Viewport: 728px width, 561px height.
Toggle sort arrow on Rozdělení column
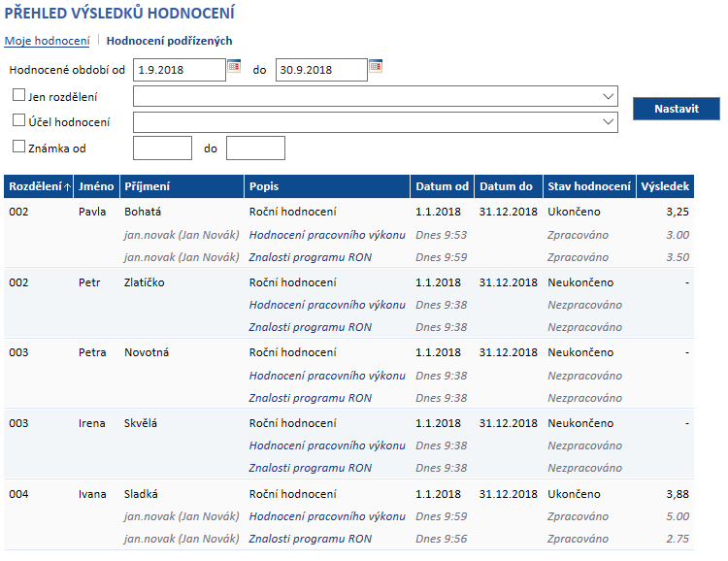tap(67, 187)
